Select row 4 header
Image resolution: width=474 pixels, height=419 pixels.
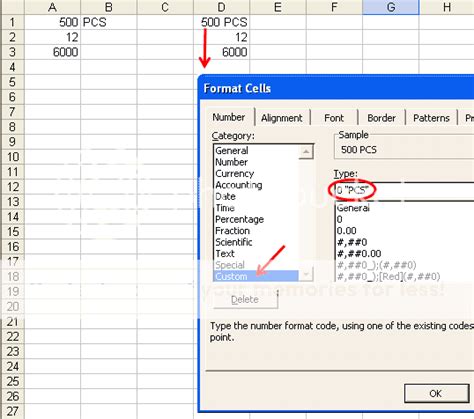point(12,67)
